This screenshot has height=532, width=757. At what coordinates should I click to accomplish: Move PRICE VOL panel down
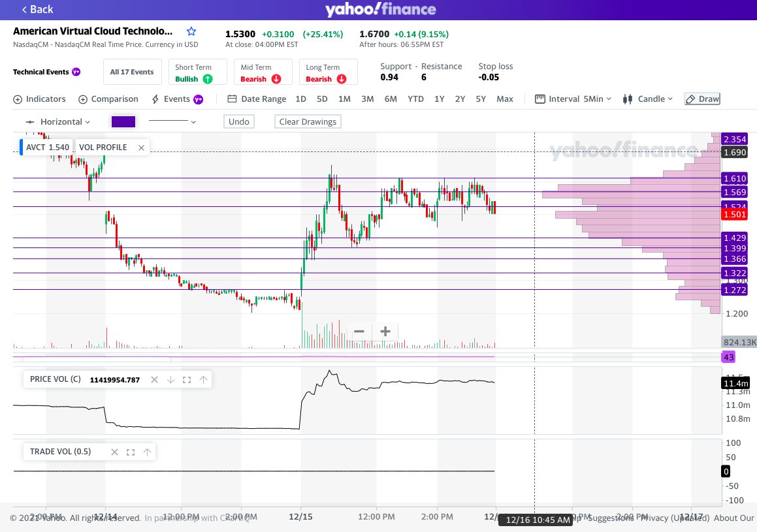click(170, 380)
